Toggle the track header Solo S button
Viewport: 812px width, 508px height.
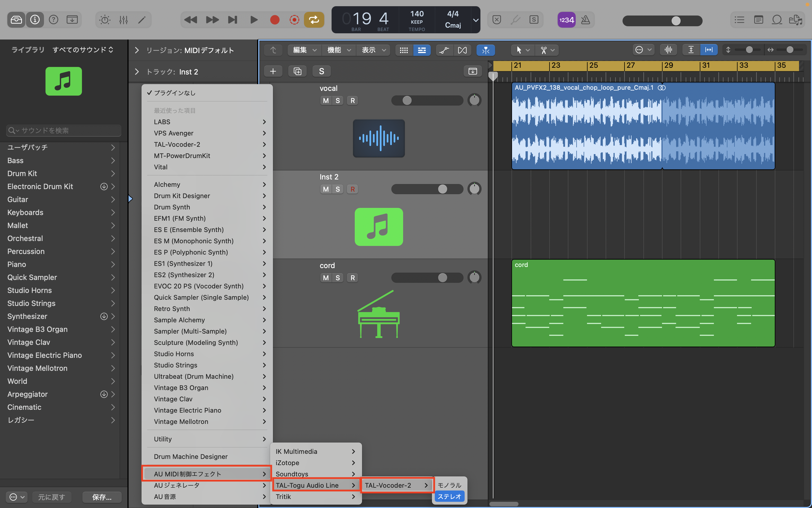point(321,71)
